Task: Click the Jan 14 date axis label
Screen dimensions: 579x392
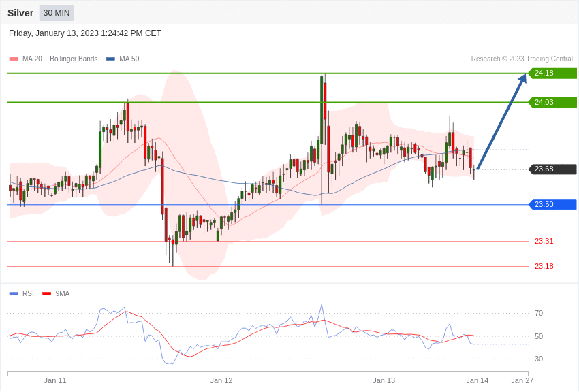Action: tap(477, 380)
